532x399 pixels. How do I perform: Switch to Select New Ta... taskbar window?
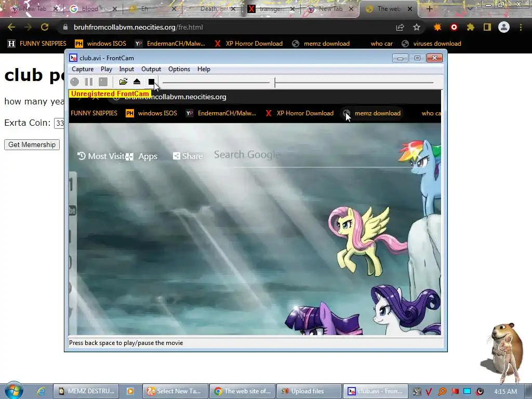[x=175, y=391]
